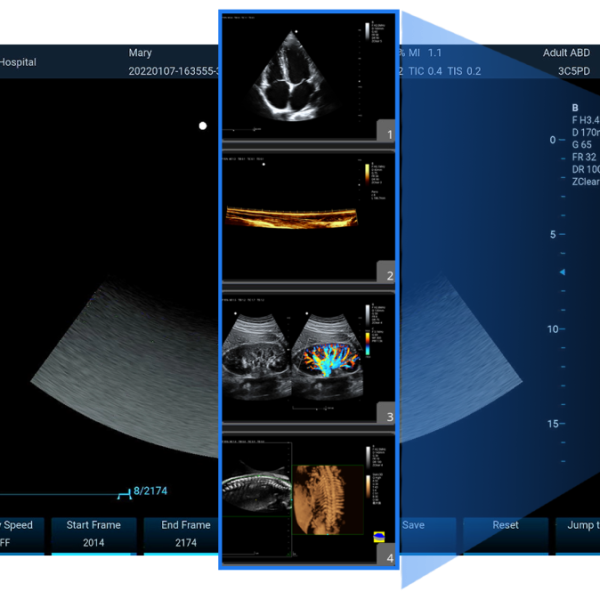Screen dimensions: 600x600
Task: Click the Save button
Action: 413,525
